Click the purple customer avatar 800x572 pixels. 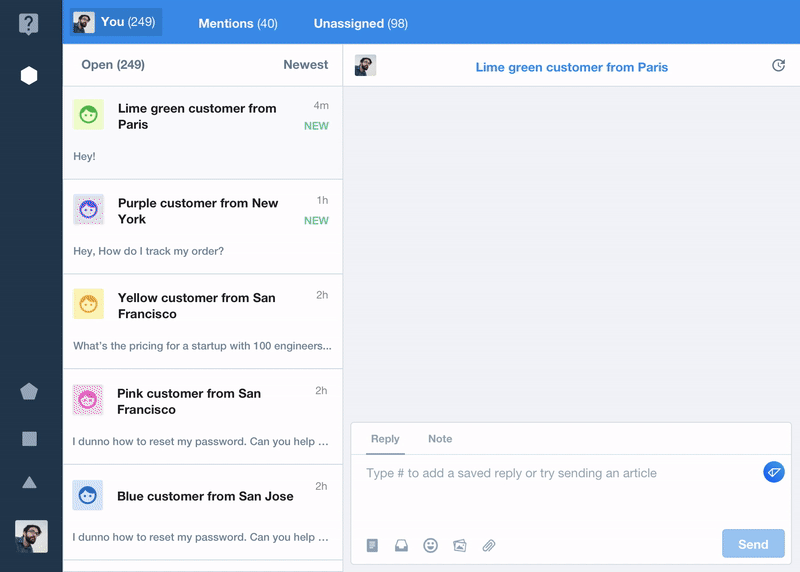tap(88, 209)
